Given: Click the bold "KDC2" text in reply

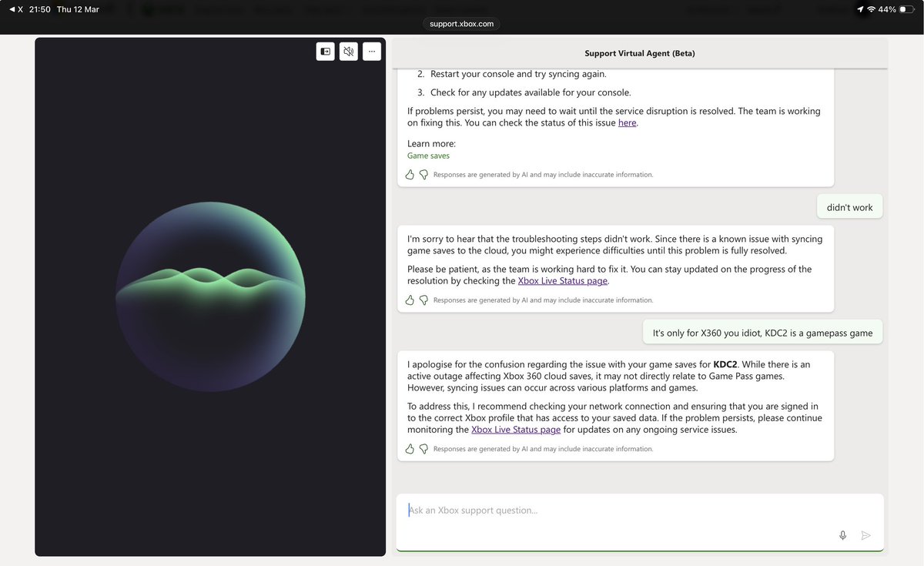Looking at the screenshot, I should pos(726,364).
